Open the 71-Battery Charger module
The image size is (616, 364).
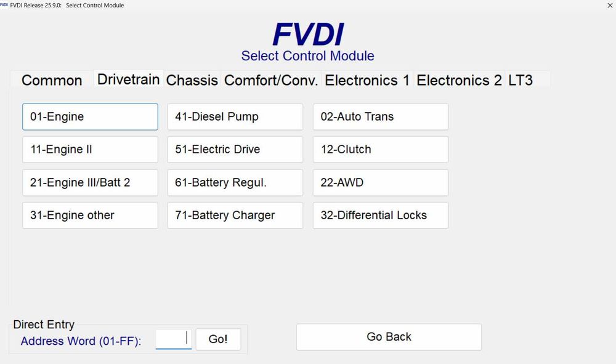pos(235,216)
